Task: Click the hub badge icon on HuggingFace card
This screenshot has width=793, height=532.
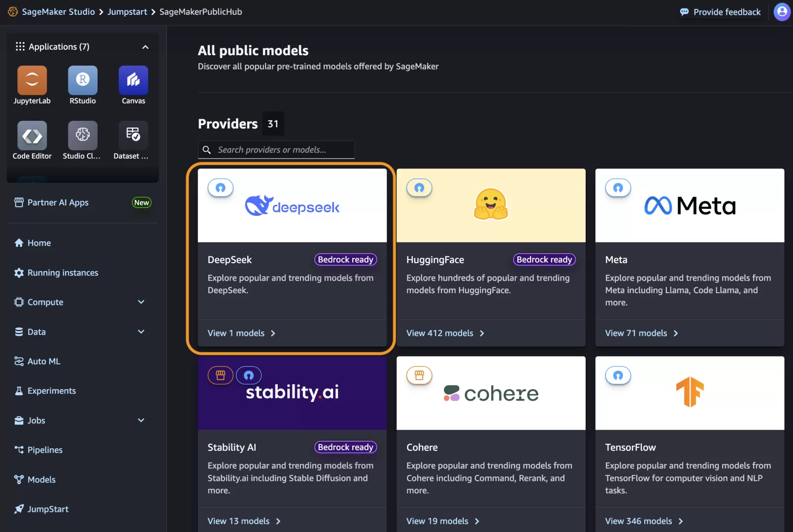Action: (419, 188)
